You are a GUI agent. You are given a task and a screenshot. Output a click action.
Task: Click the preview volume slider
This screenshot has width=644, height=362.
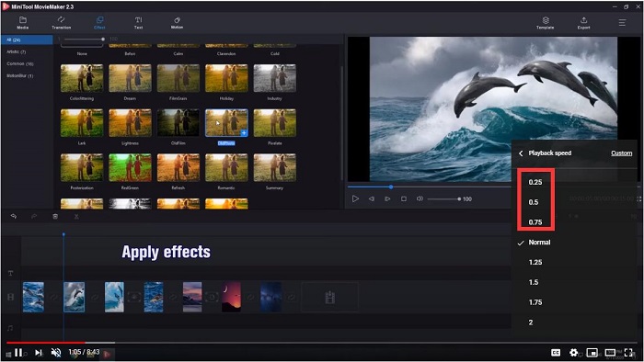(443, 198)
